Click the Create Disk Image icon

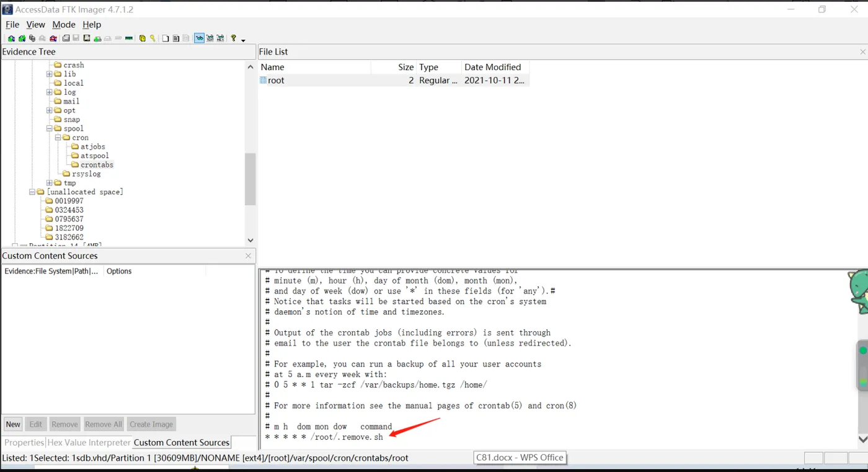[x=66, y=38]
